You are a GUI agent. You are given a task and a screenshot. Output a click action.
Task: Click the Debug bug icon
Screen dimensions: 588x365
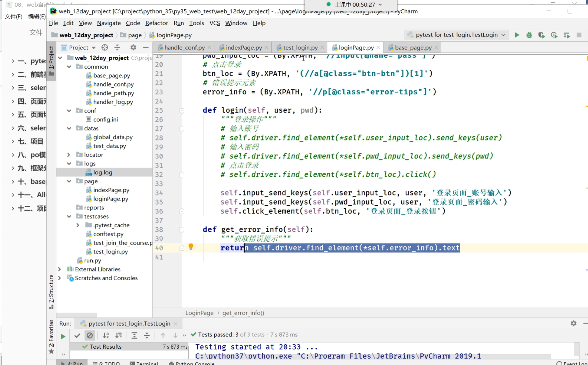click(529, 35)
